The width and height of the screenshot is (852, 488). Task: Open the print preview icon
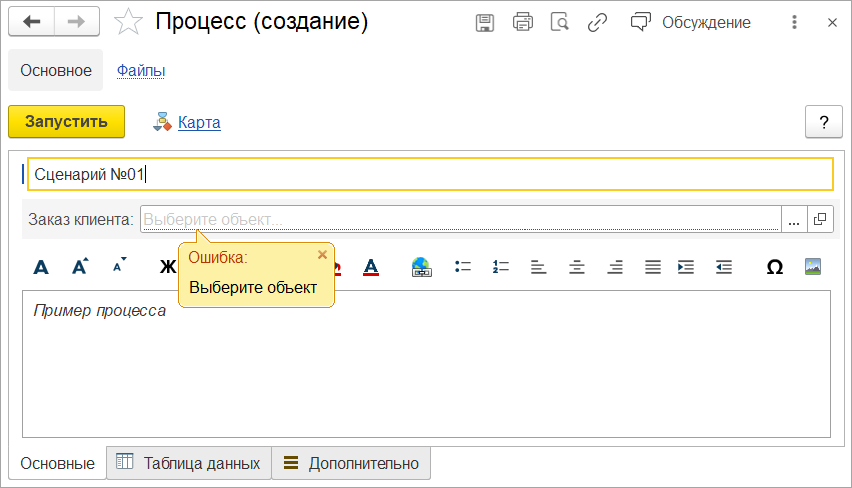560,22
